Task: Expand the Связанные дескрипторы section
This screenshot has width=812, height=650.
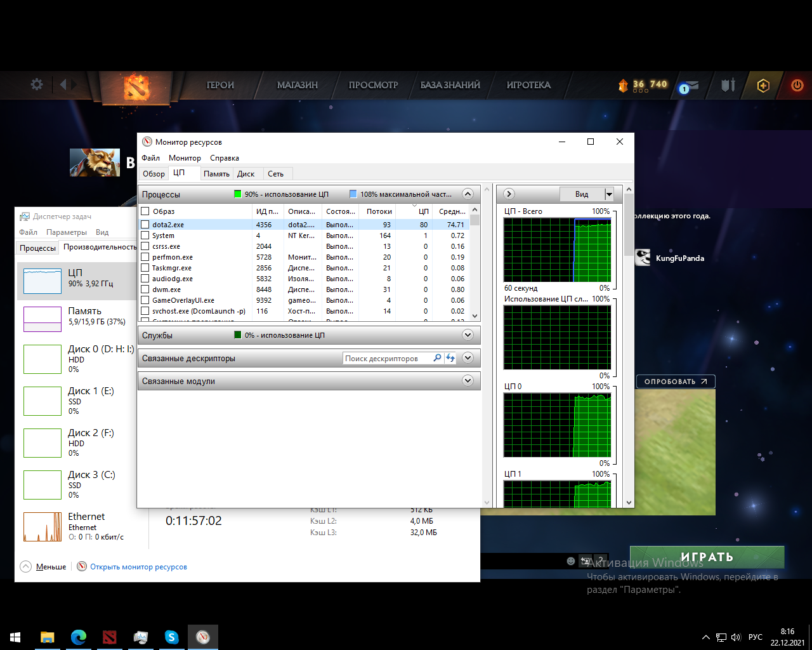Action: 468,358
